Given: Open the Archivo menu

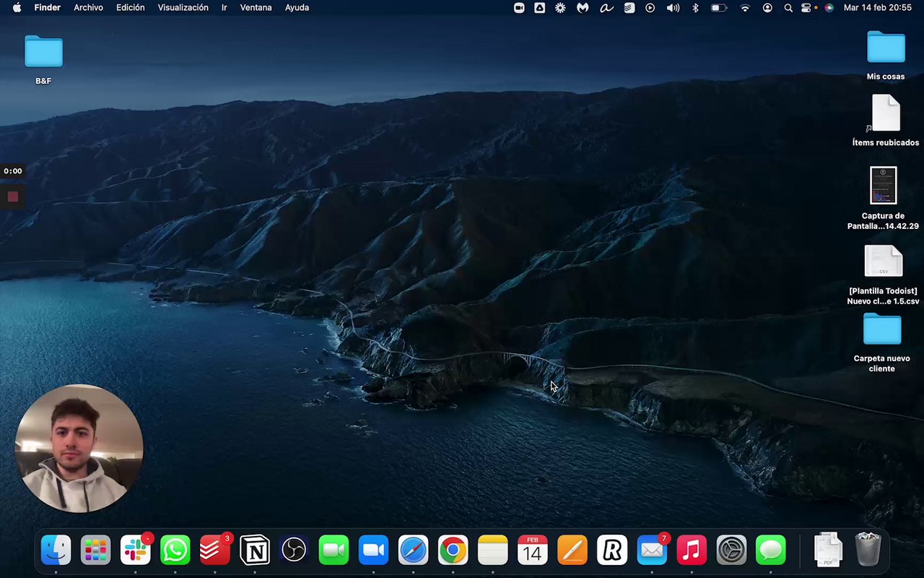Looking at the screenshot, I should click(x=88, y=7).
